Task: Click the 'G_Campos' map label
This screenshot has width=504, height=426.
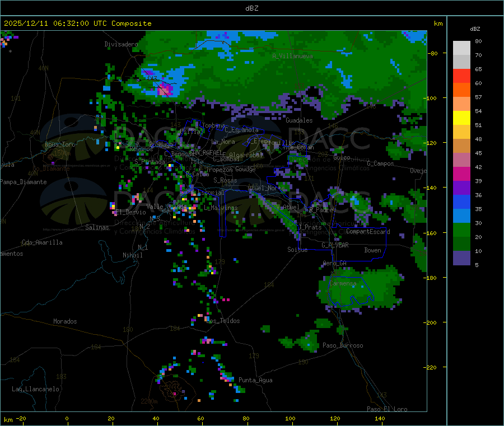Action: (x=380, y=163)
